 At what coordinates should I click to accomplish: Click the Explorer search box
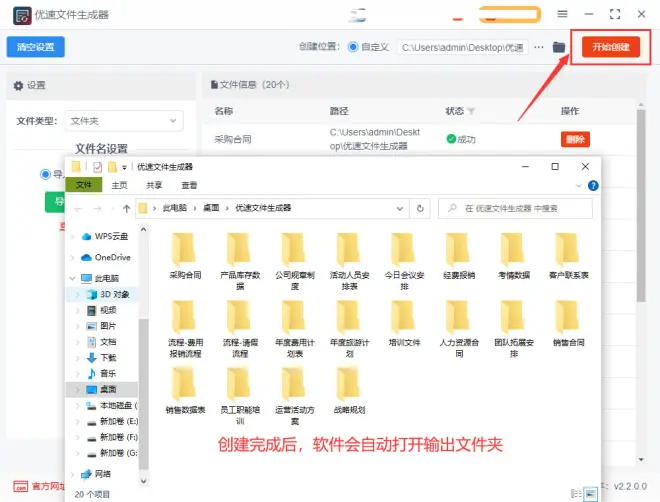click(515, 208)
